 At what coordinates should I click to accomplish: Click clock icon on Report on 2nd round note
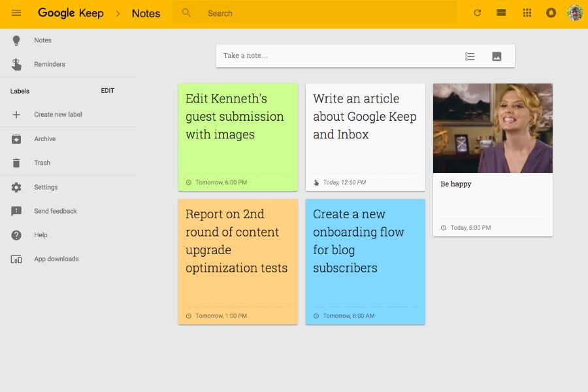coord(189,316)
